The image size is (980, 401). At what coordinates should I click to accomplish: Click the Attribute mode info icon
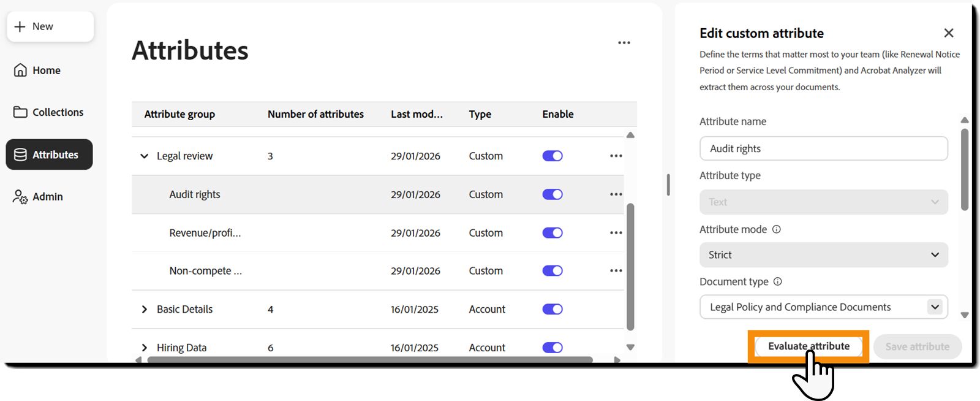tap(777, 229)
